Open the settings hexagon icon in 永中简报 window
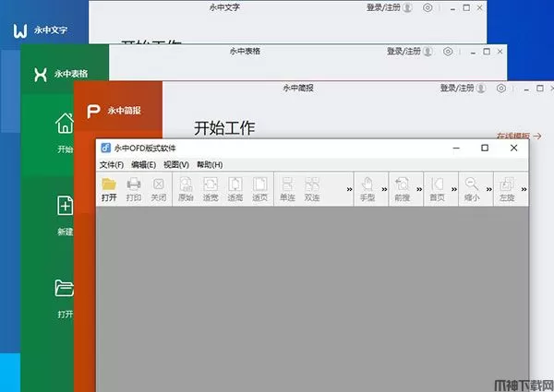554x392 pixels. (x=501, y=89)
